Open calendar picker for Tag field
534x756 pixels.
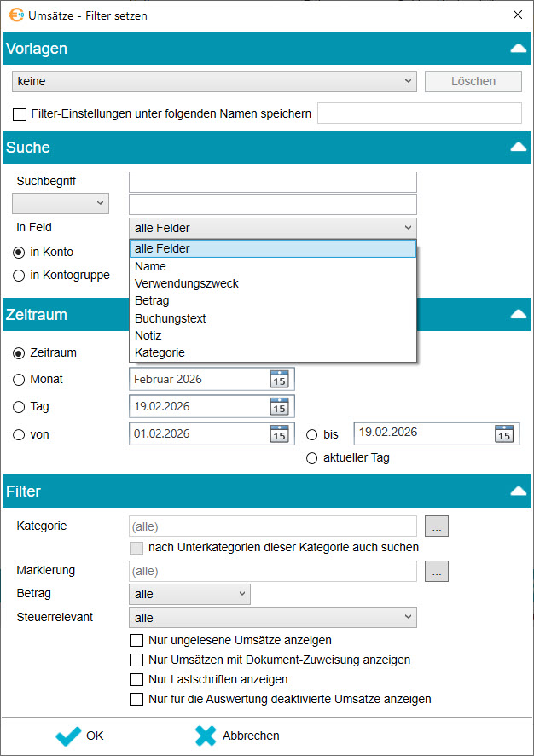click(279, 406)
